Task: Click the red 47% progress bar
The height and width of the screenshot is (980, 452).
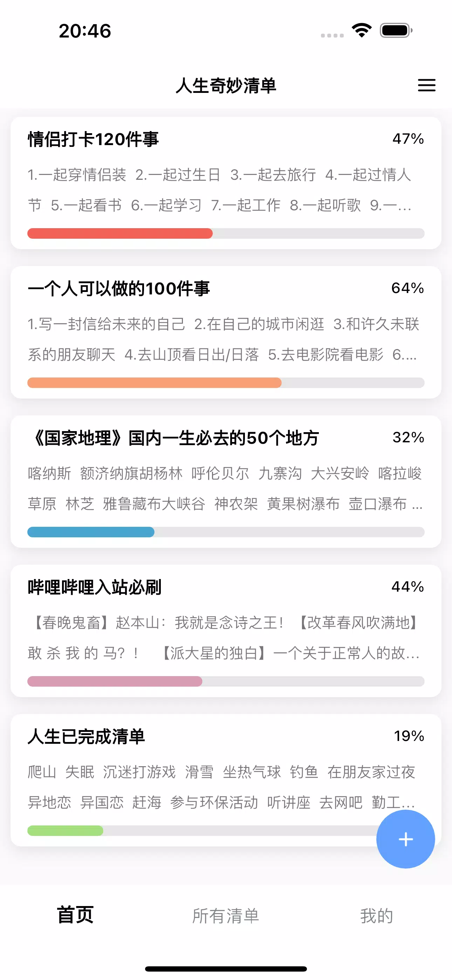Action: tap(226, 233)
